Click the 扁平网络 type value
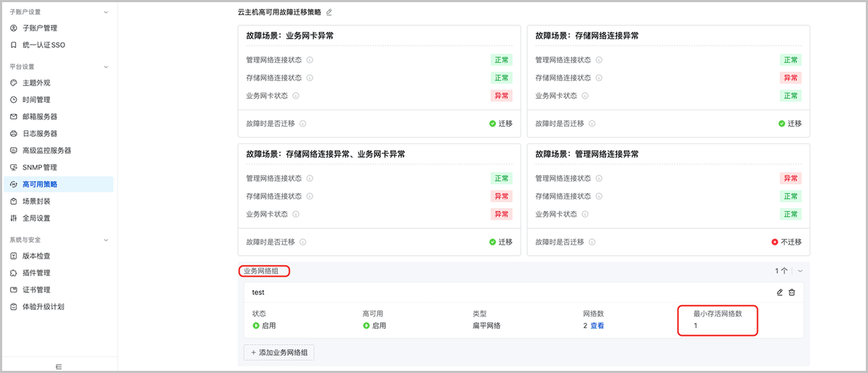Viewport: 868px width, 373px height. [487, 326]
